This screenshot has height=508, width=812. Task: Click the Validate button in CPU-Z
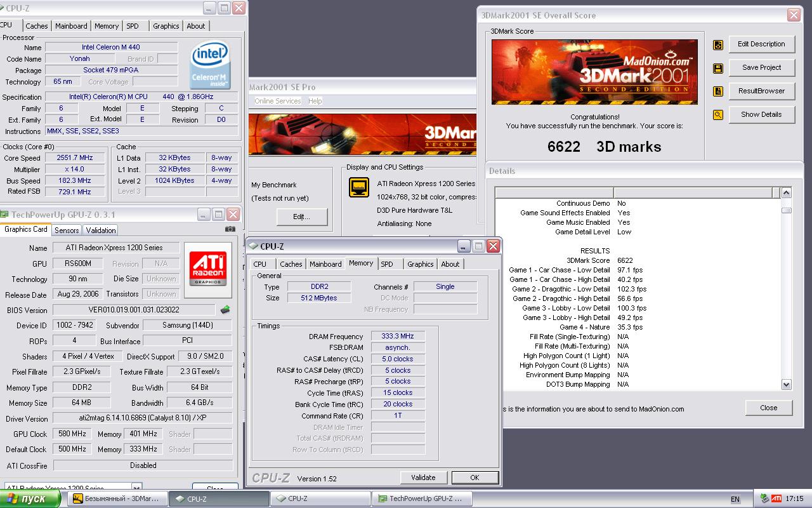coord(423,478)
